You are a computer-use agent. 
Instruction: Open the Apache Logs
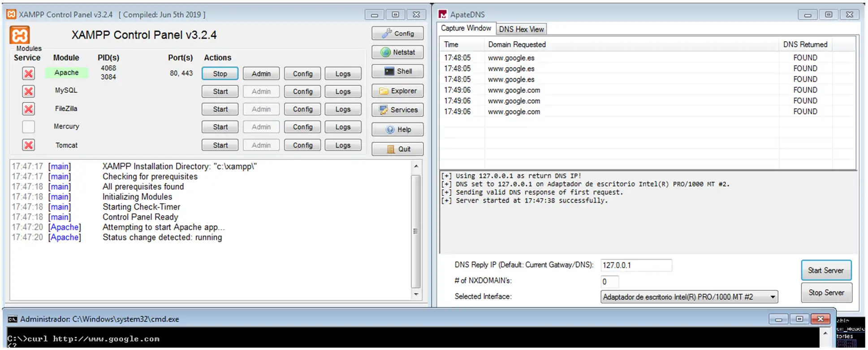coord(343,74)
